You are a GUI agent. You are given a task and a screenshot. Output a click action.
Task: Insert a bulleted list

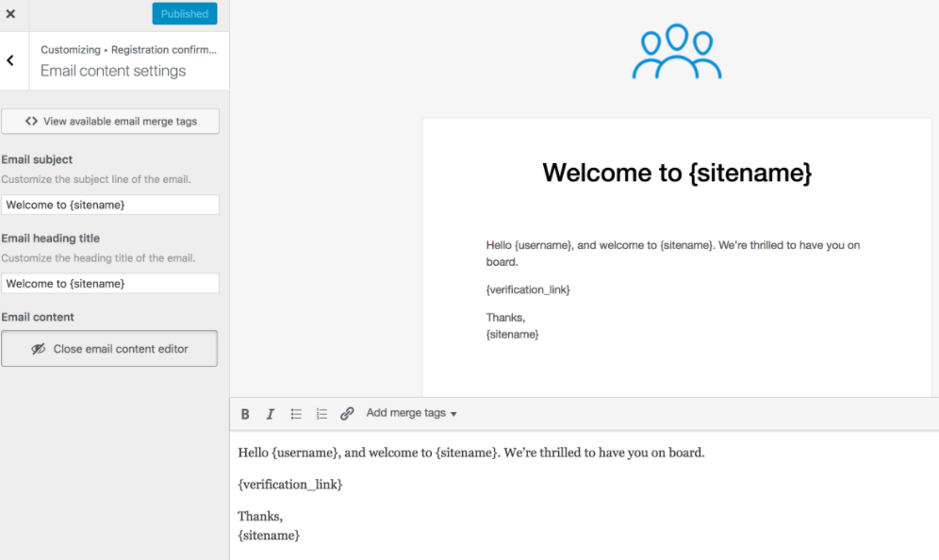(x=296, y=414)
